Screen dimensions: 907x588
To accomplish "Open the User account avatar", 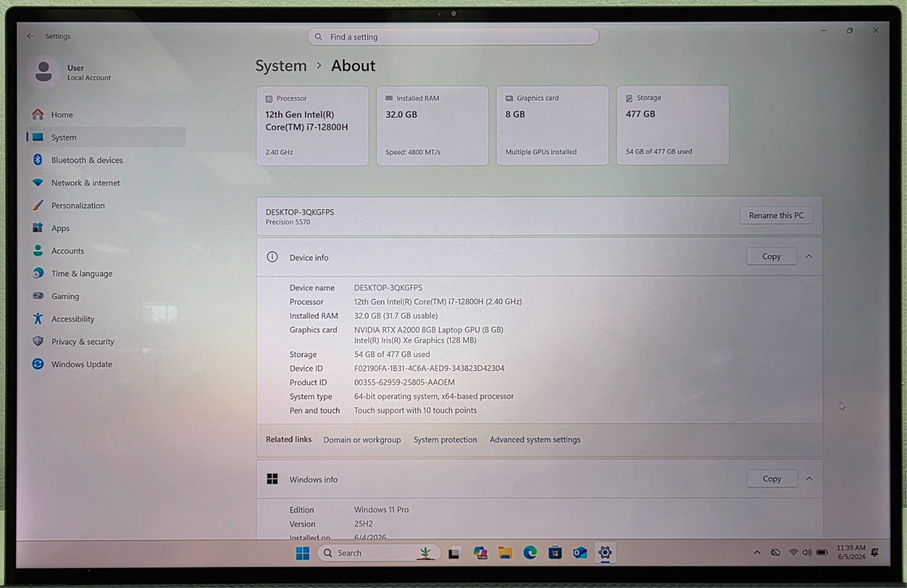I will point(43,71).
